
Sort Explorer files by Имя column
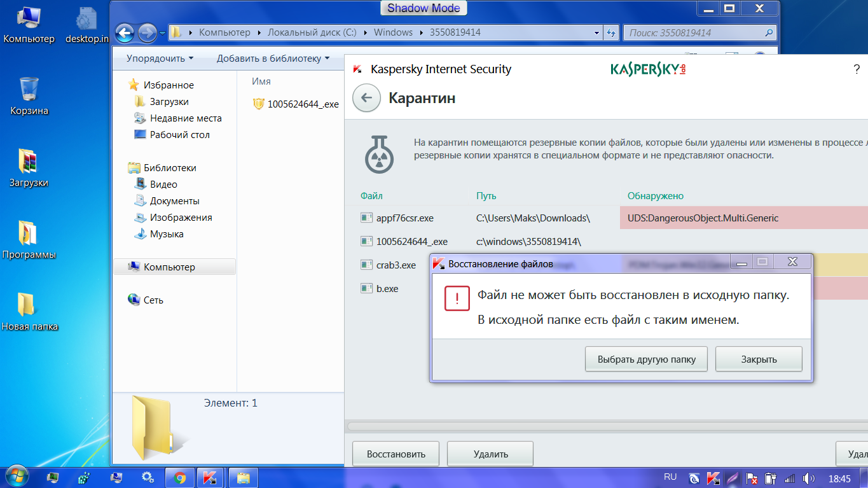(x=261, y=81)
